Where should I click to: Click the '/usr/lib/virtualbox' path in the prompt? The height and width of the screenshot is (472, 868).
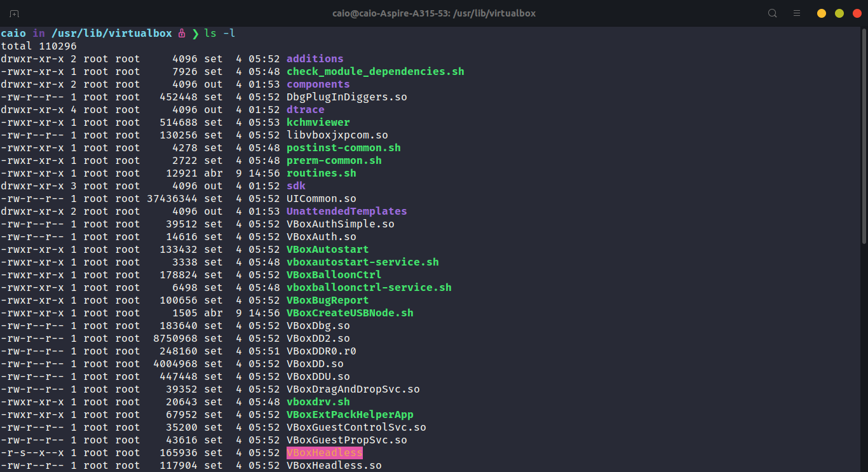point(112,33)
